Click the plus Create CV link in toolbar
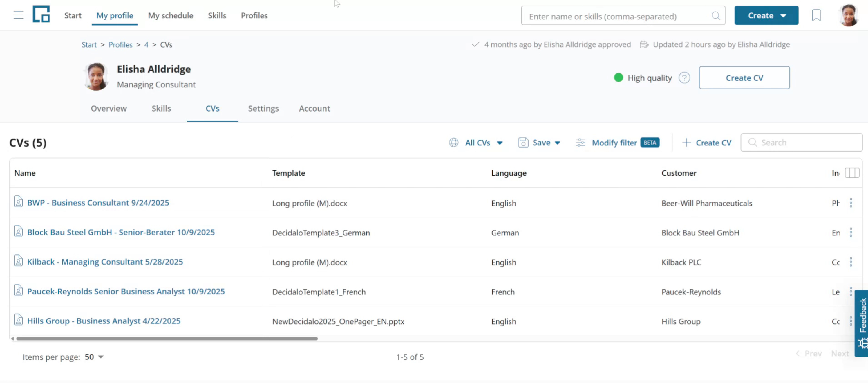 [x=707, y=143]
